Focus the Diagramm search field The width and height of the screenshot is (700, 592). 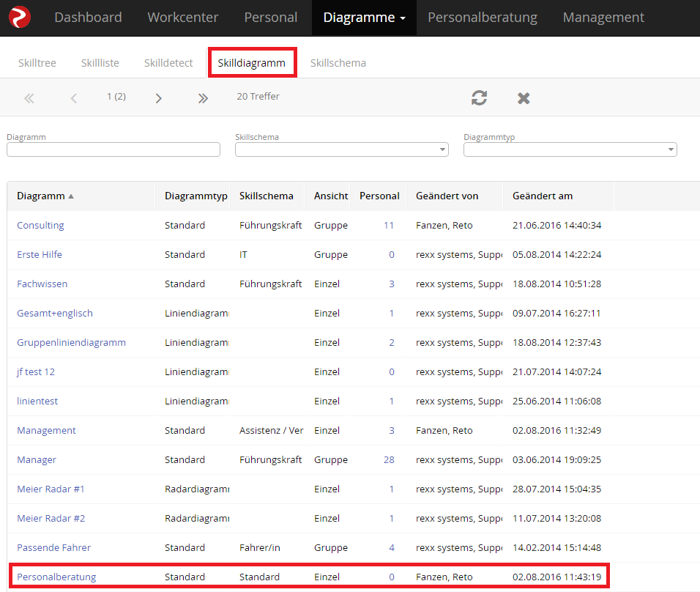(x=113, y=149)
